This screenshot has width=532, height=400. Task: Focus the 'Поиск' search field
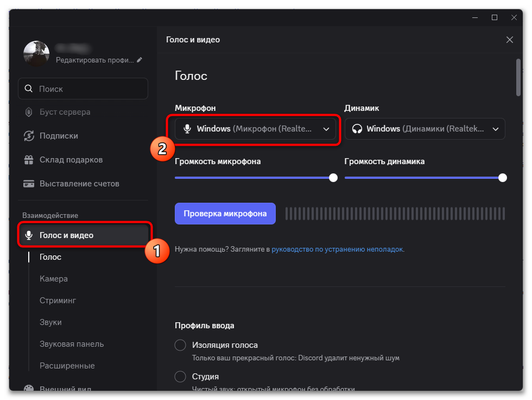click(83, 89)
